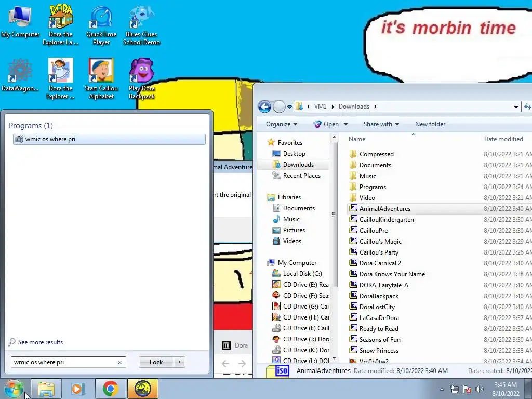
Task: Select Downloads under Favorites
Action: pyautogui.click(x=294, y=165)
